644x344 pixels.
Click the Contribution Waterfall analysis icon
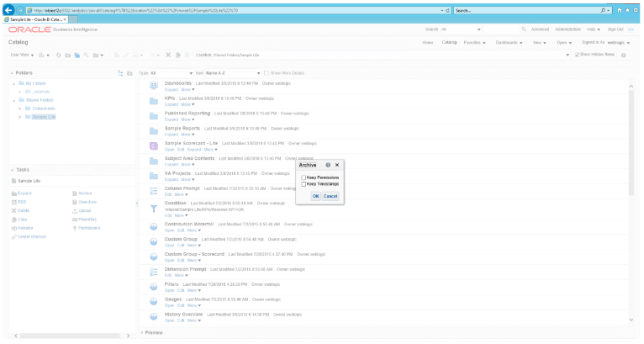154,226
